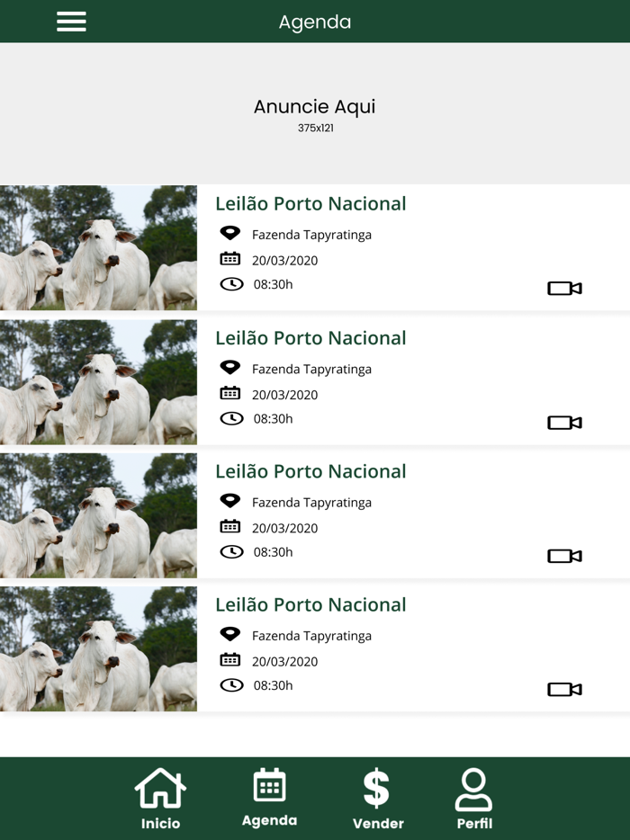Screen dimensions: 630x840
Task: Click the video camera icon on third listing
Action: click(564, 556)
